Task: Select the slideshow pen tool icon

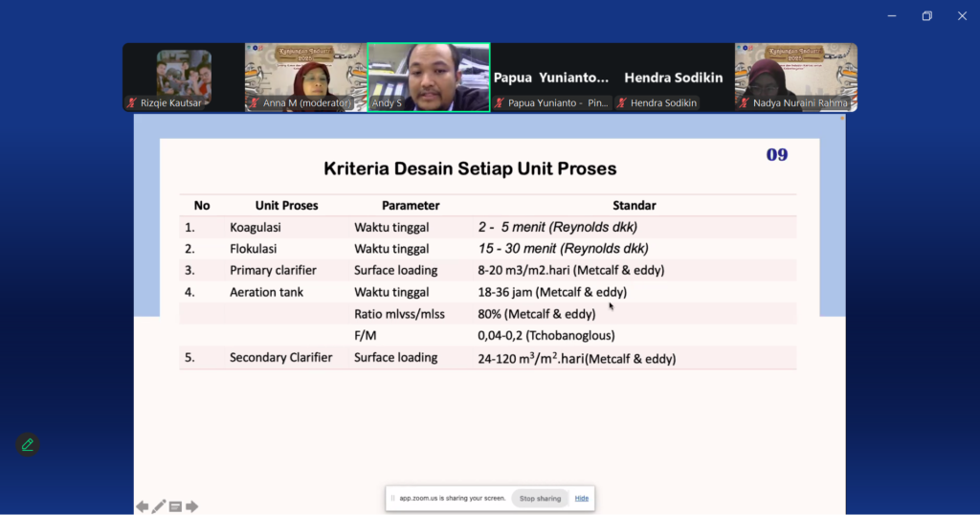Action: coord(159,506)
